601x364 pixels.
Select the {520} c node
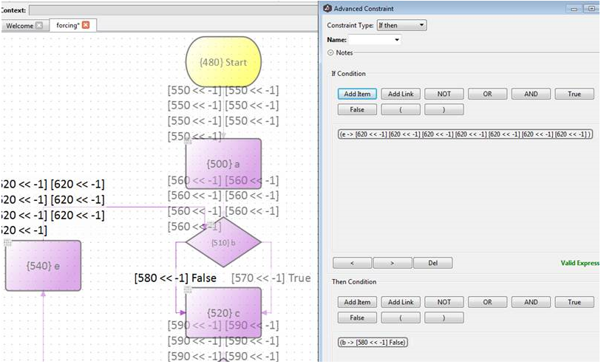pos(223,313)
